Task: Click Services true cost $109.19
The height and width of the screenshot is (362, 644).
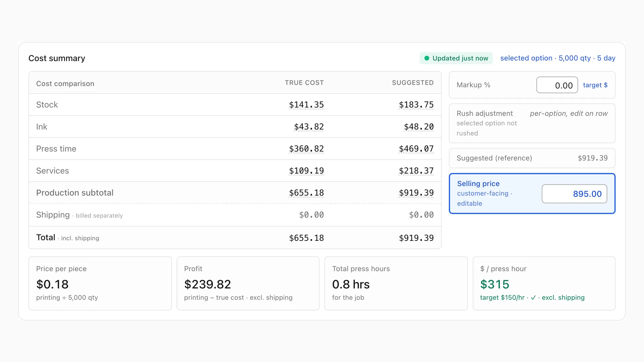Action: [x=306, y=171]
